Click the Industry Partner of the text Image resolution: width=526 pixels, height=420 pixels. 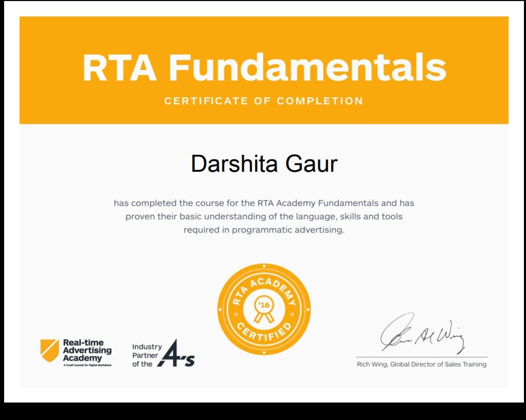tap(147, 355)
